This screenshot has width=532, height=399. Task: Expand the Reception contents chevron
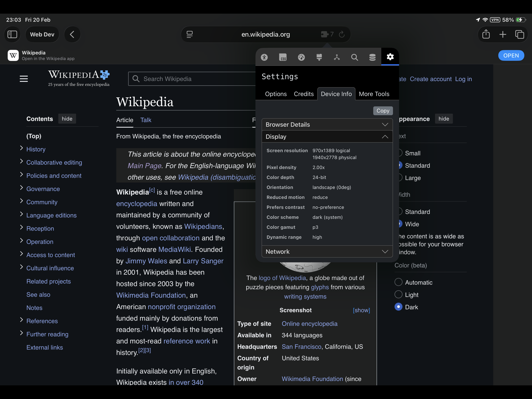[21, 227]
